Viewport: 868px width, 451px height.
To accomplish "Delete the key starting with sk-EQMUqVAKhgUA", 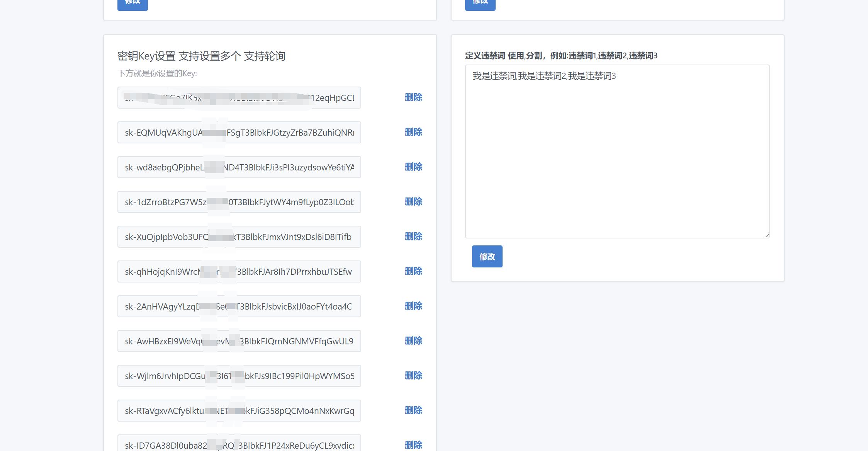I will pos(413,132).
